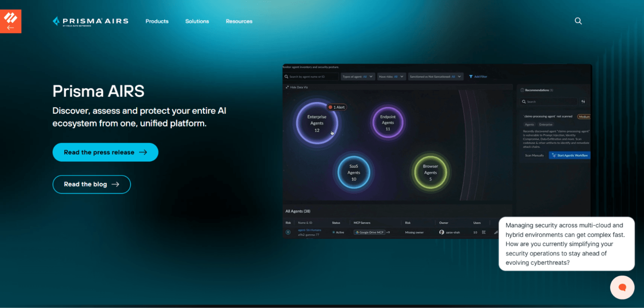The height and width of the screenshot is (308, 644).
Task: Click 'claims-processing-agent' not scanned title
Action: tap(548, 116)
